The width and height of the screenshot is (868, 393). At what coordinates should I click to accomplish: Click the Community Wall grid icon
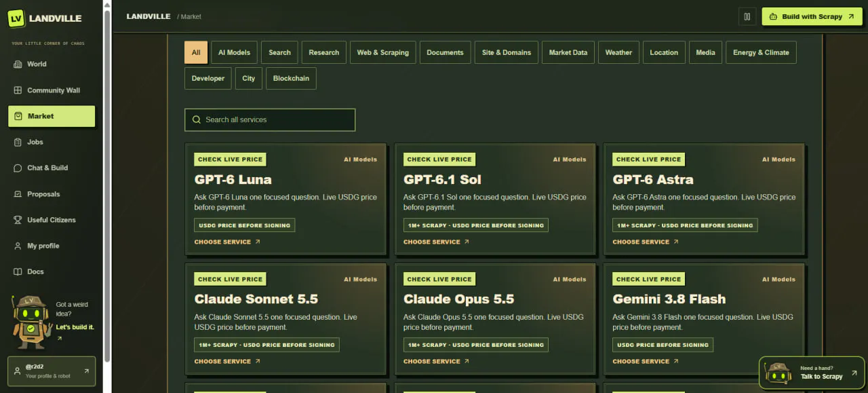coord(18,90)
